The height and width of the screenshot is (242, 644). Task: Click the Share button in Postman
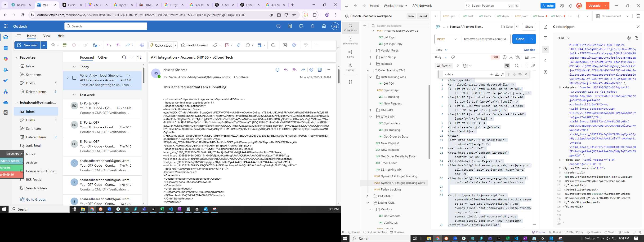coord(529,27)
